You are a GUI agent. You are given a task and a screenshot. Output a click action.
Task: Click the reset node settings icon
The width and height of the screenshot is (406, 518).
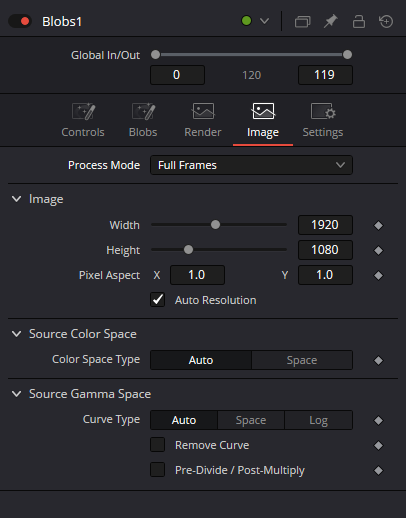pos(386,21)
